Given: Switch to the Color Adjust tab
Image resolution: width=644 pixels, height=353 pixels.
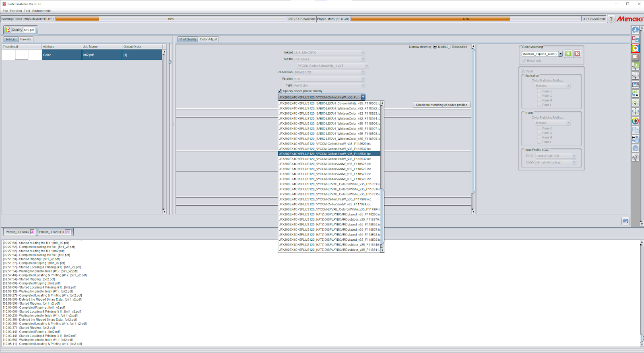Looking at the screenshot, I should [208, 39].
